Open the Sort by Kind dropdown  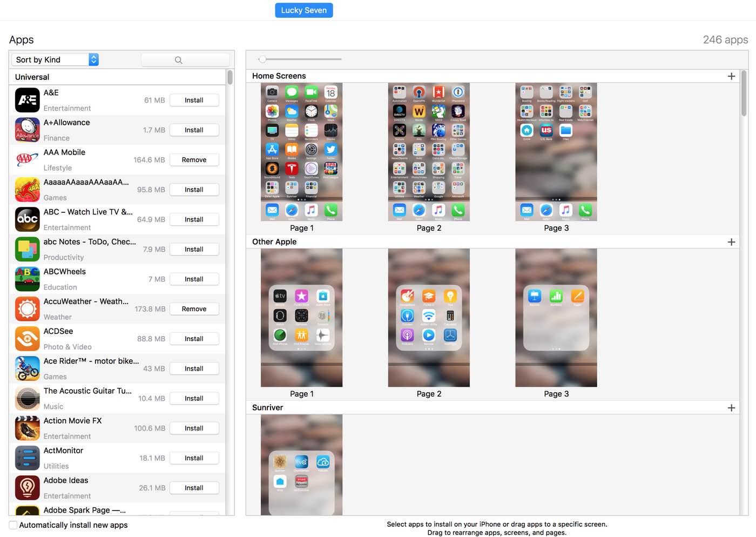click(55, 59)
